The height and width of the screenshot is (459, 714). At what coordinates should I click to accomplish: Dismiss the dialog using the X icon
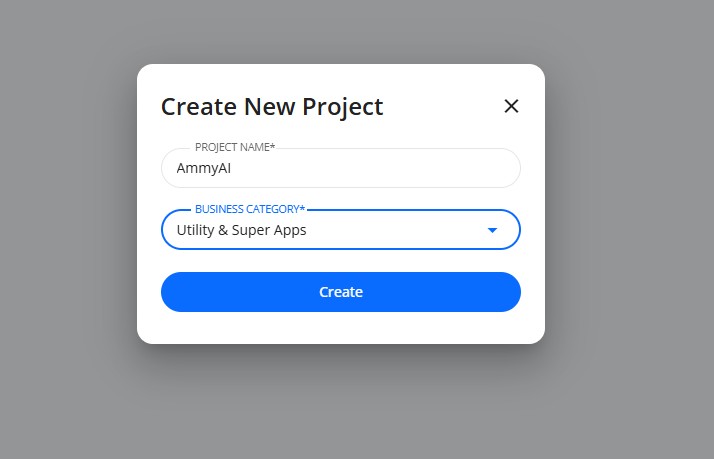[x=511, y=106]
